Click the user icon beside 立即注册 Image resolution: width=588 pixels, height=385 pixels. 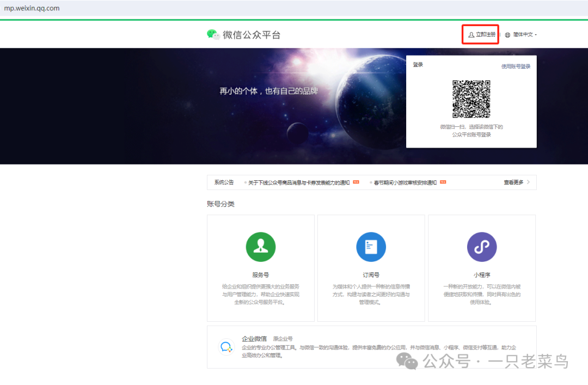[x=471, y=35]
